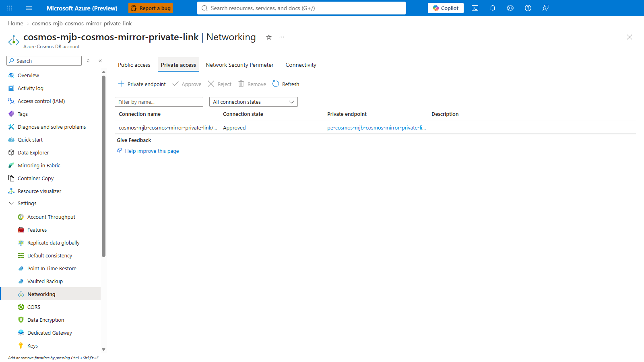
Task: Click the Diagnose and solve problems icon
Action: click(11, 127)
